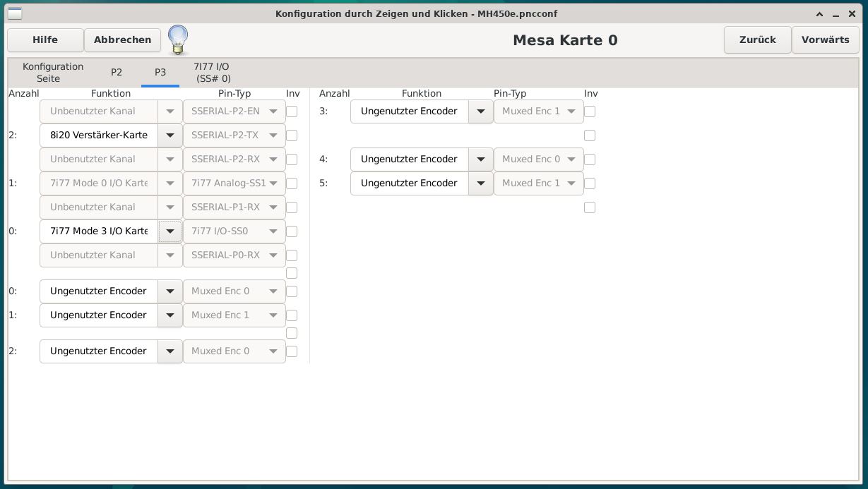Click Ungenutzter Encoder field for encoder 4
This screenshot has height=489, width=868.
tap(410, 159)
